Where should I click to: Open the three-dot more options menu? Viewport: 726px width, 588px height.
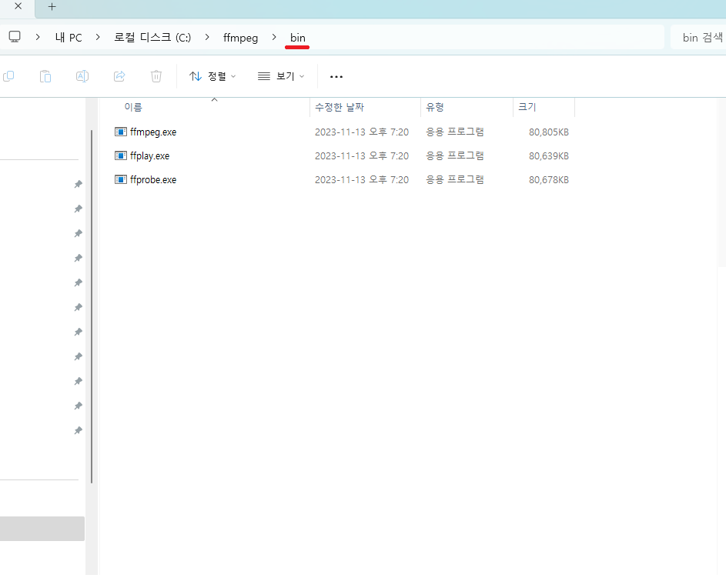point(336,76)
